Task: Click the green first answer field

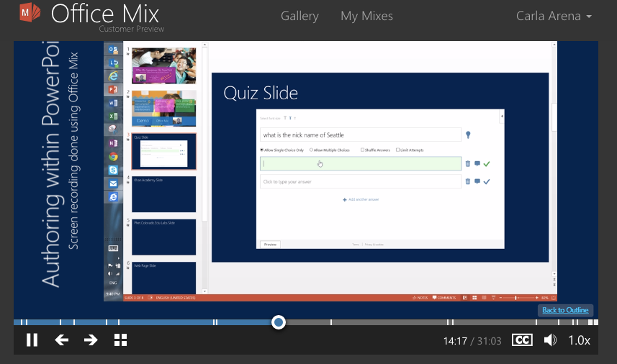Action: coord(361,164)
